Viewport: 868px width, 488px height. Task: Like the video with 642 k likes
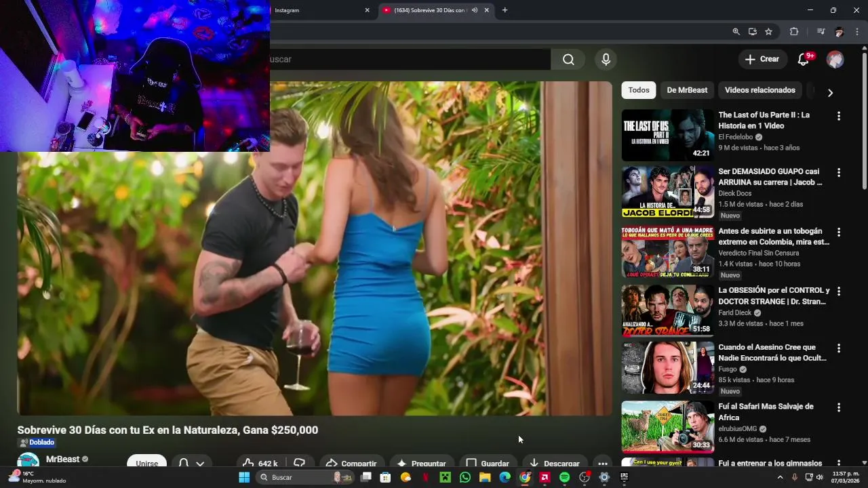[260, 462]
